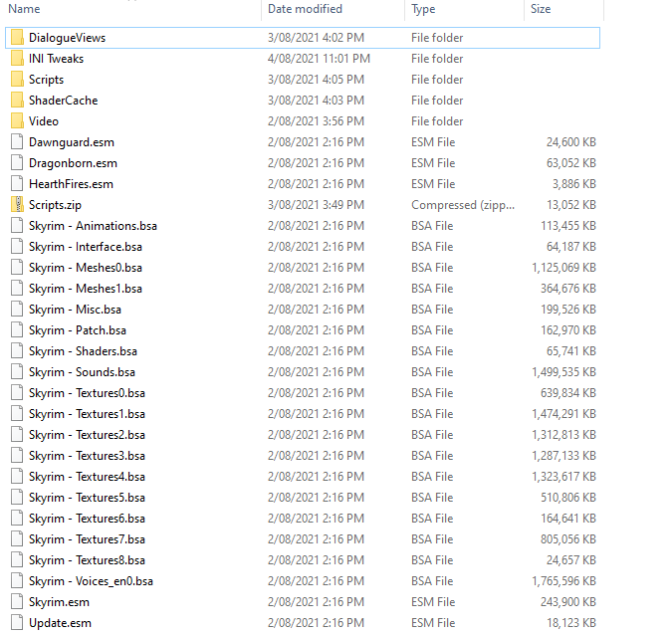
Task: Click the Skyrim - Voices_en0.bsa file name
Action: (x=91, y=581)
